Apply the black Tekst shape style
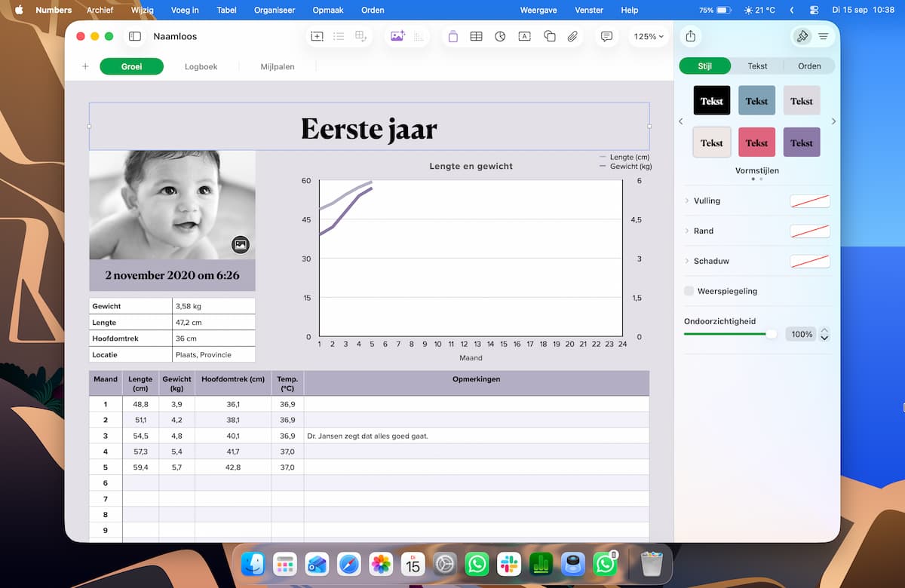 tap(712, 100)
